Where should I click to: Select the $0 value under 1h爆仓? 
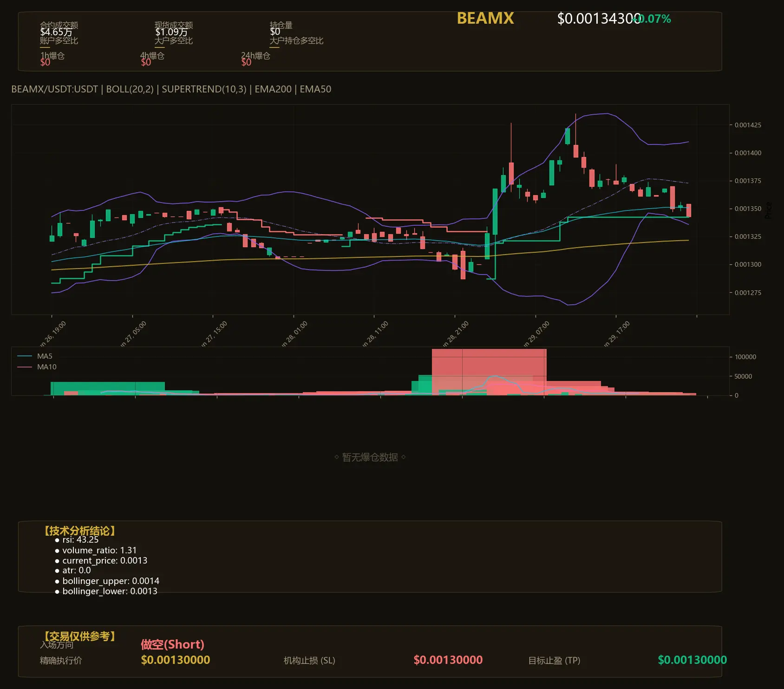pos(45,62)
